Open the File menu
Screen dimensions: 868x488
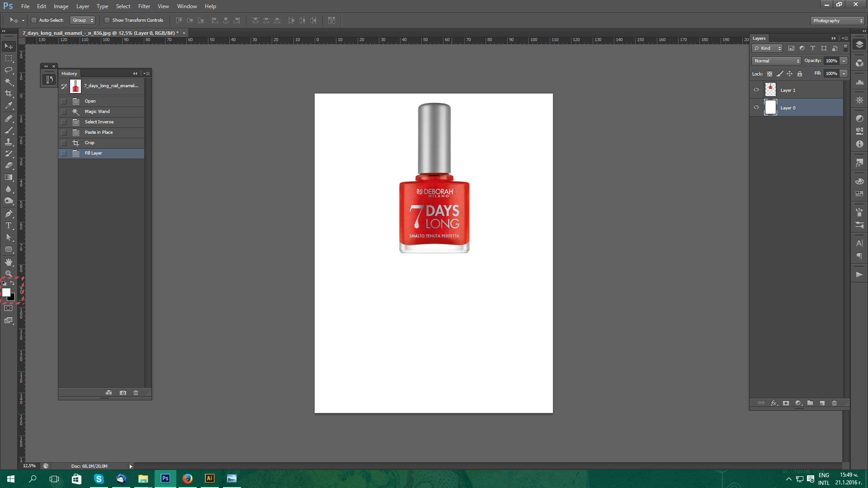[x=25, y=6]
